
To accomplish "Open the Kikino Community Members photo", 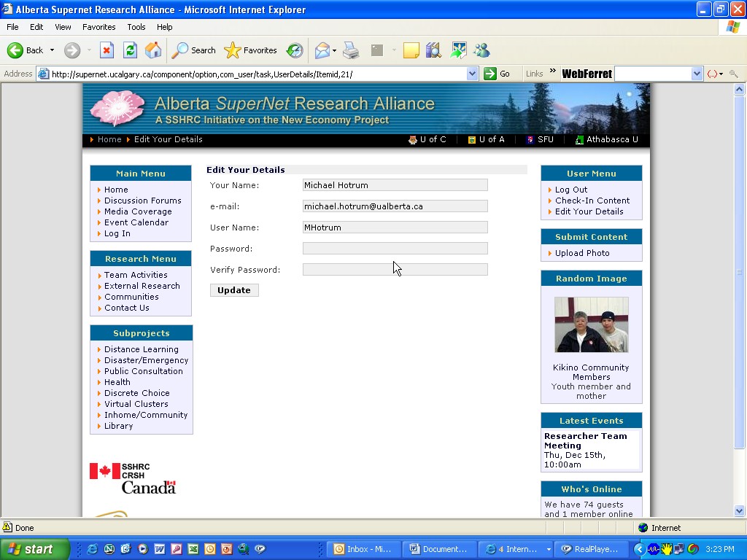I will (x=591, y=324).
